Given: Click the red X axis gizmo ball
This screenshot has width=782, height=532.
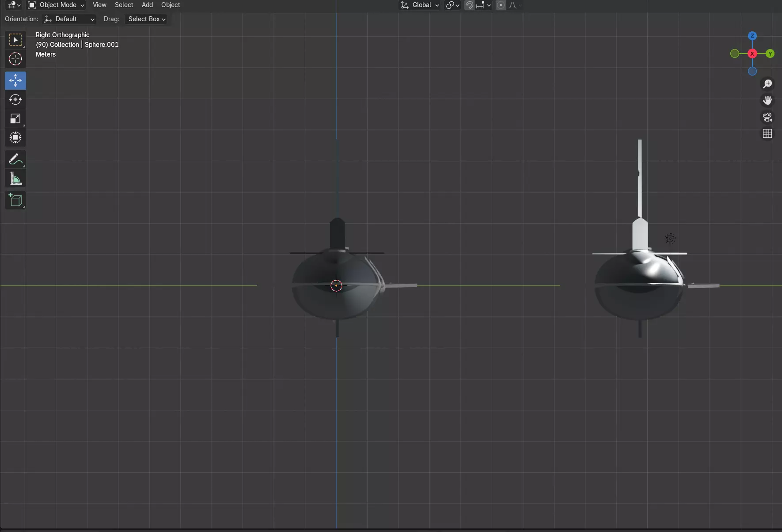Looking at the screenshot, I should [x=752, y=53].
